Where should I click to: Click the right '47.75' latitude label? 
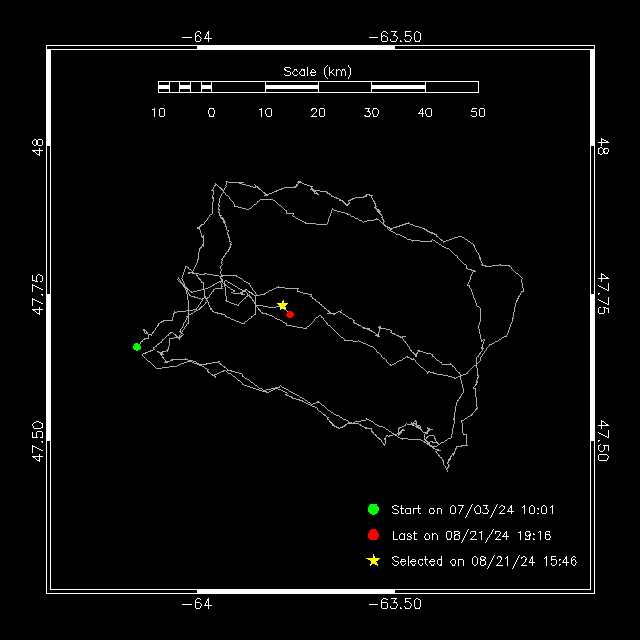pos(603,294)
